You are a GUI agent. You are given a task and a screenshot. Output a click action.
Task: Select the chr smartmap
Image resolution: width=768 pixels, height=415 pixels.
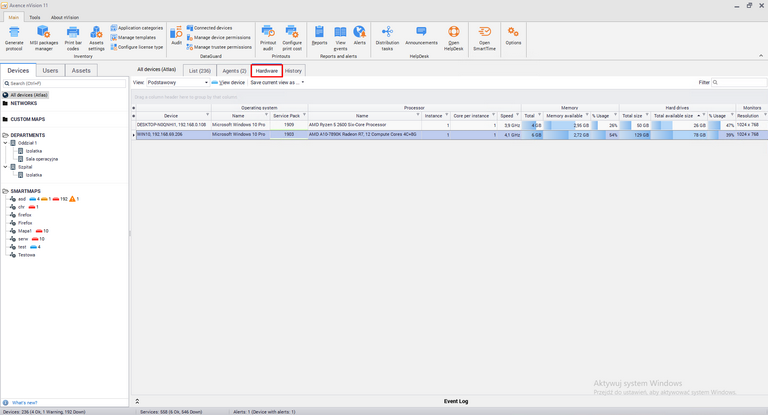[21, 207]
